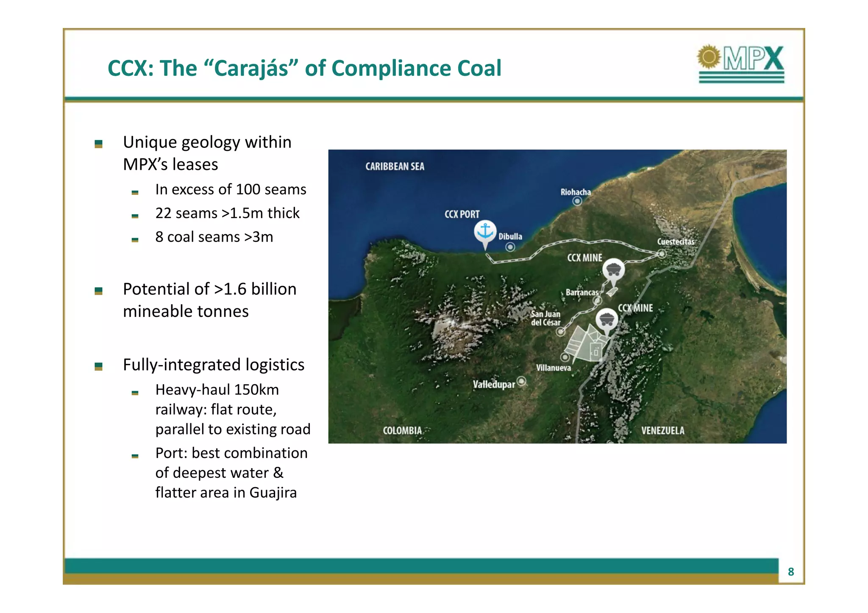Click the Dibulla city marker
The height and width of the screenshot is (613, 868).
[x=510, y=247]
